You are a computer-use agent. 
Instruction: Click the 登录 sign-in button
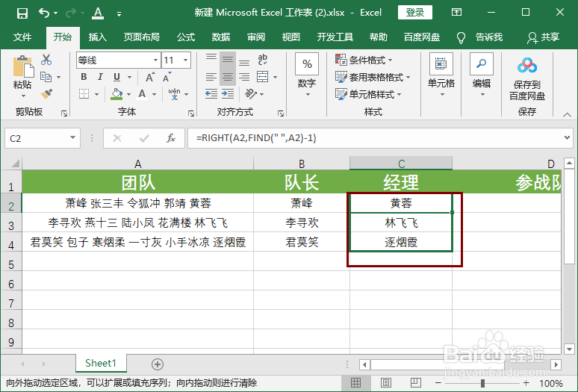(x=415, y=13)
